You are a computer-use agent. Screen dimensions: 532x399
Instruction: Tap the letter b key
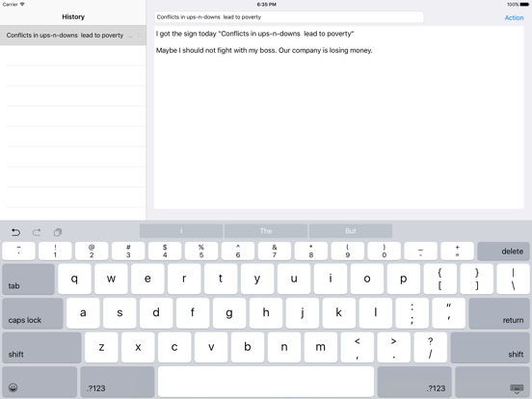tap(248, 347)
